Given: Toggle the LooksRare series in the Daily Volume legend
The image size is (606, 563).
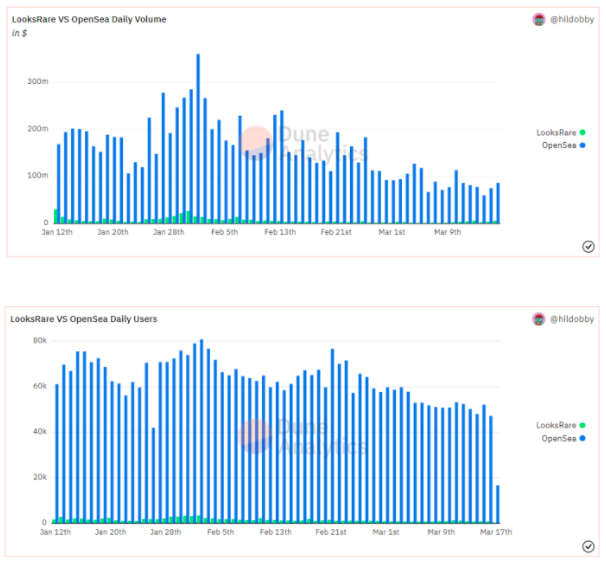Looking at the screenshot, I should [x=556, y=132].
